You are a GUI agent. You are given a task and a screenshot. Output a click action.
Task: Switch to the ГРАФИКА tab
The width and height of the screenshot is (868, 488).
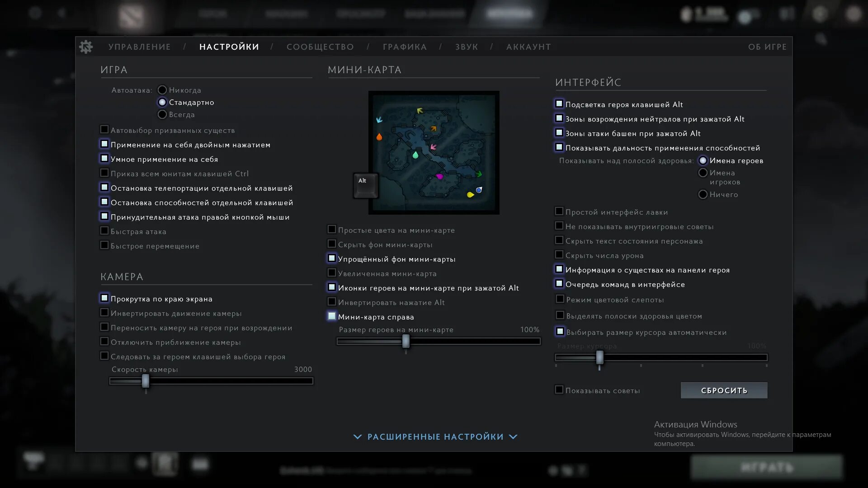405,47
